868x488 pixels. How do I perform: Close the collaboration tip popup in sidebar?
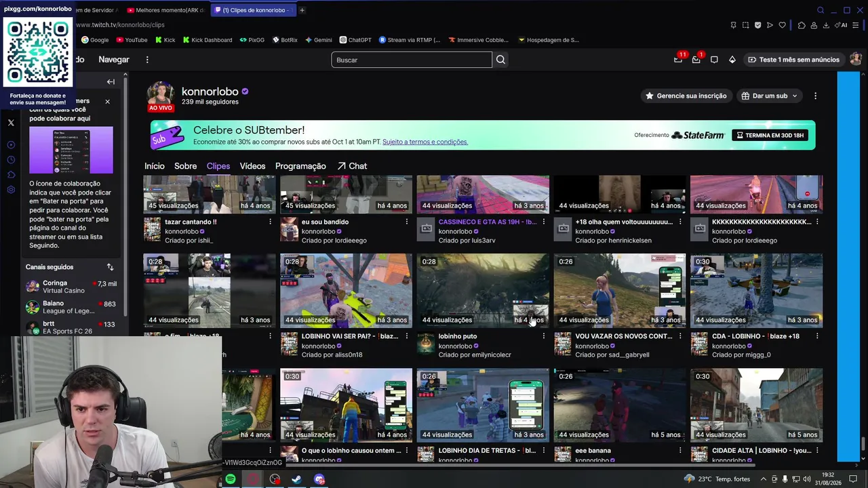point(107,102)
